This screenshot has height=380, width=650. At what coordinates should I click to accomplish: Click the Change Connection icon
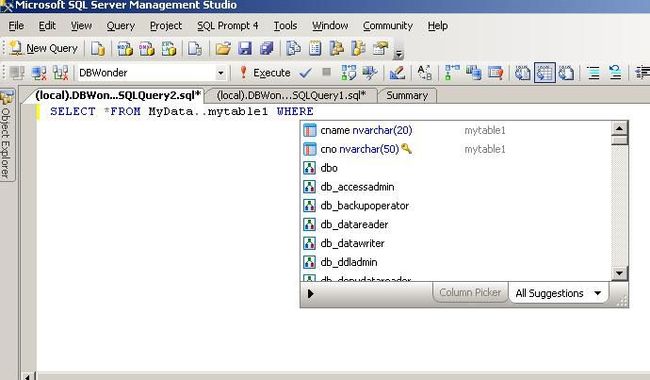(x=61, y=73)
